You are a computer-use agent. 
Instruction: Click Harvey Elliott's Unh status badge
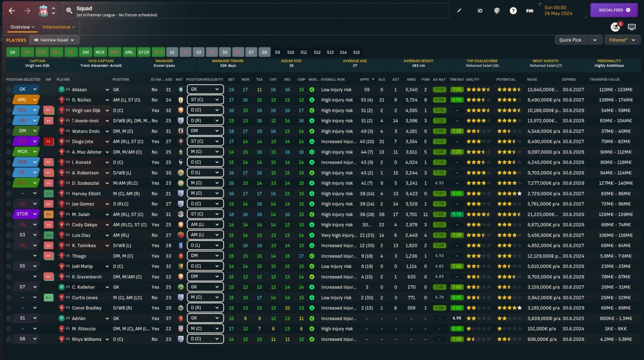click(x=48, y=193)
